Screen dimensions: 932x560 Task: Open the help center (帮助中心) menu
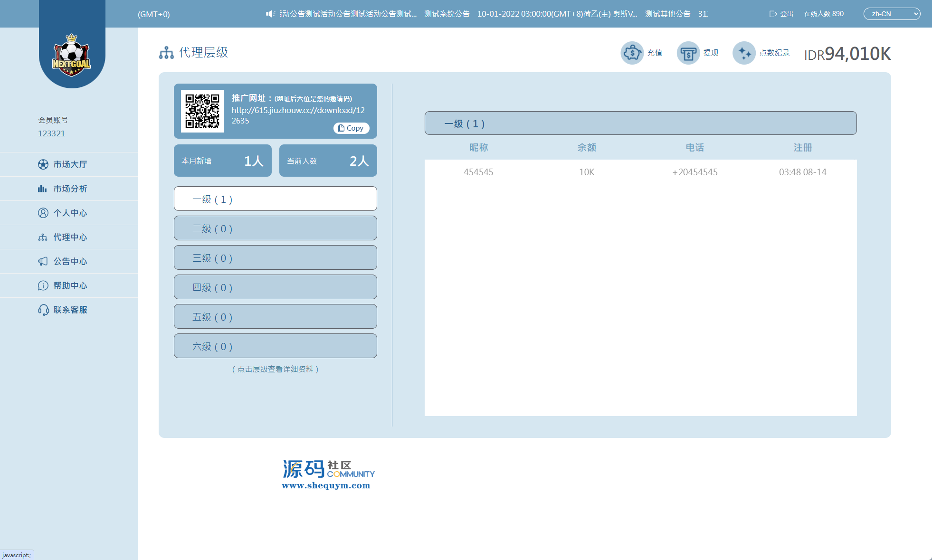(x=70, y=285)
